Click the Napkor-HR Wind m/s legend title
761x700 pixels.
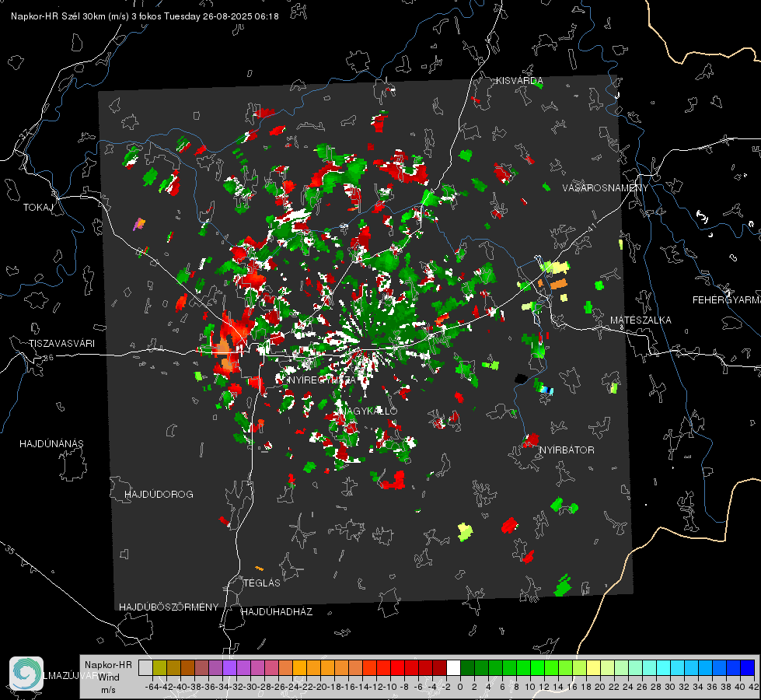(108, 677)
